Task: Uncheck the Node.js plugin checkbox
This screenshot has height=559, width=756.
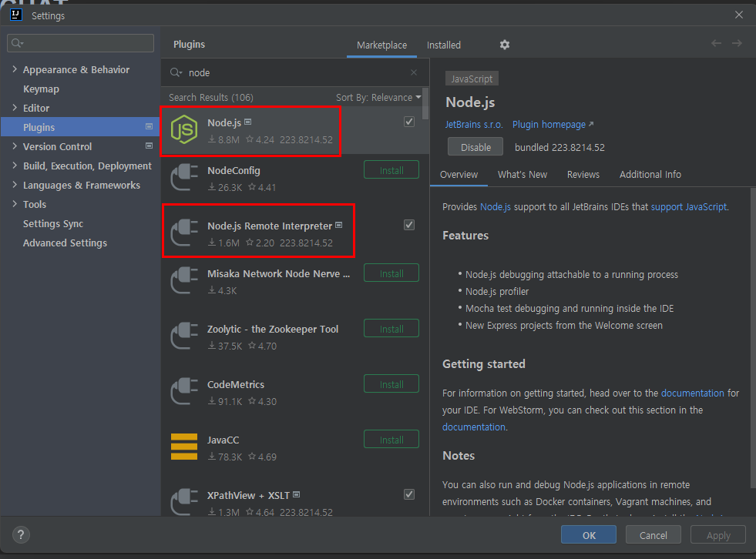Action: click(409, 122)
